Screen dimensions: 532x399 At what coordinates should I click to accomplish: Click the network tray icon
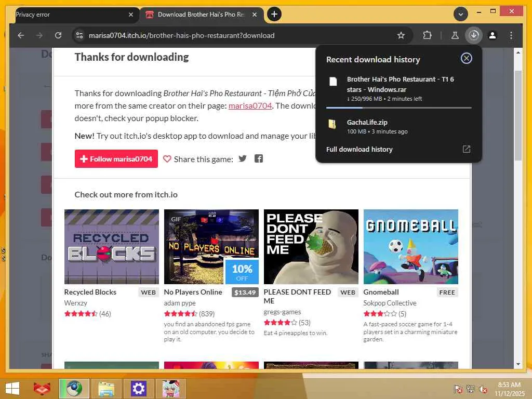point(471,389)
